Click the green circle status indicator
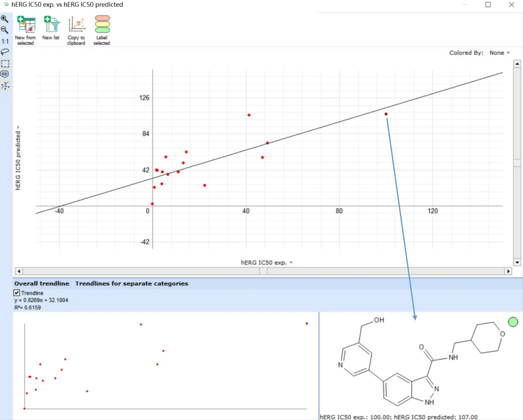523x420 pixels. click(513, 322)
